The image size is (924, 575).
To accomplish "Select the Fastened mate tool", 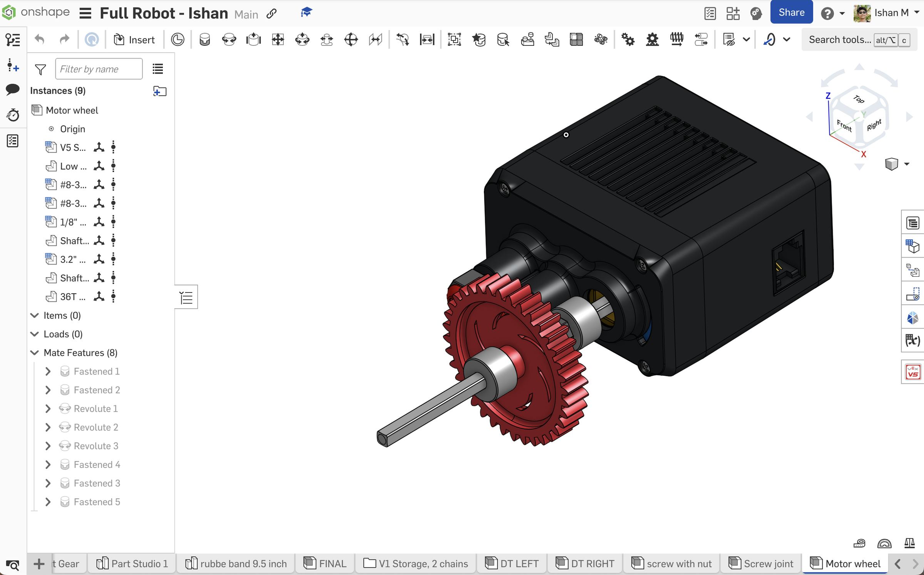I will [204, 39].
